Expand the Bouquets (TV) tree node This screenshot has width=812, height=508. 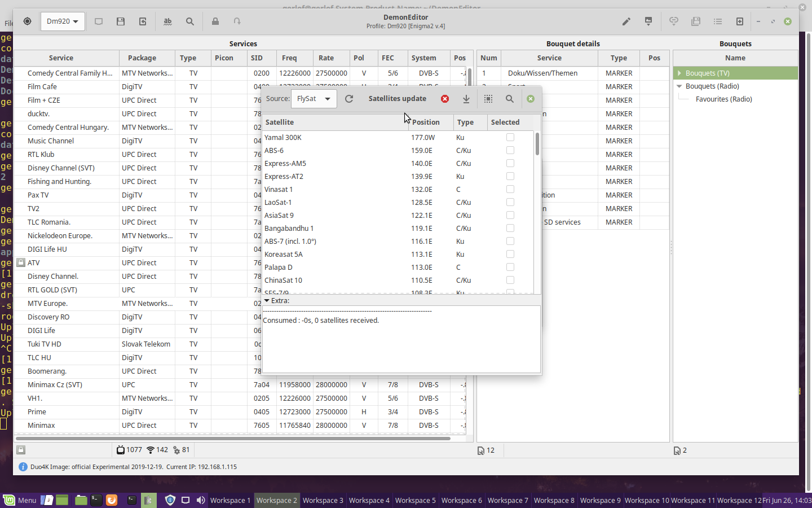pos(679,73)
